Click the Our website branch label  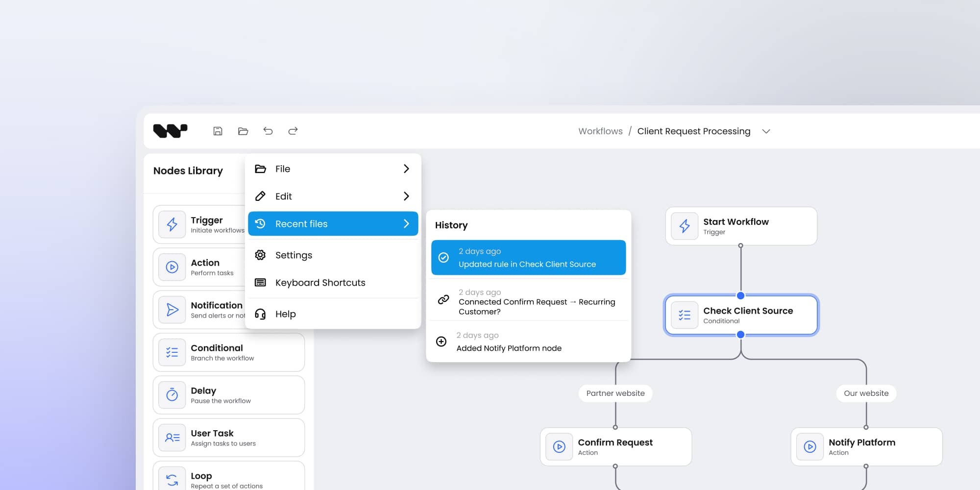click(866, 393)
